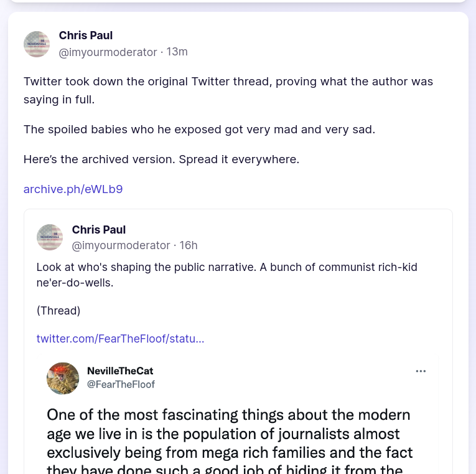Open the 16h timestamp of the quoted post
This screenshot has width=476, height=474.
click(x=189, y=245)
